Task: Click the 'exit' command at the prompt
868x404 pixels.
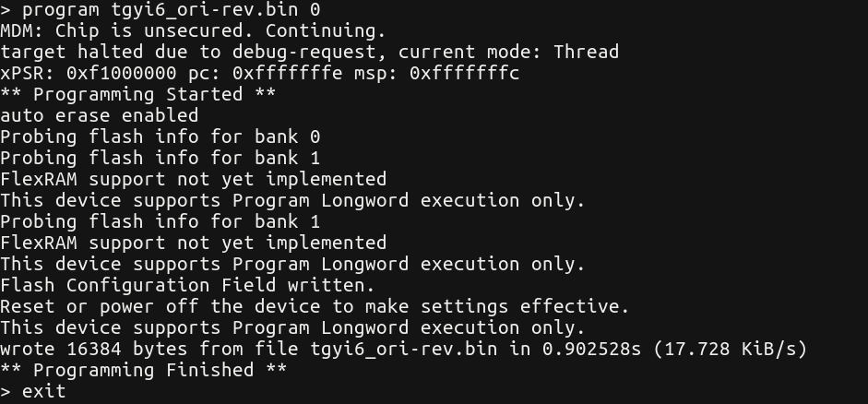Action: (x=43, y=392)
